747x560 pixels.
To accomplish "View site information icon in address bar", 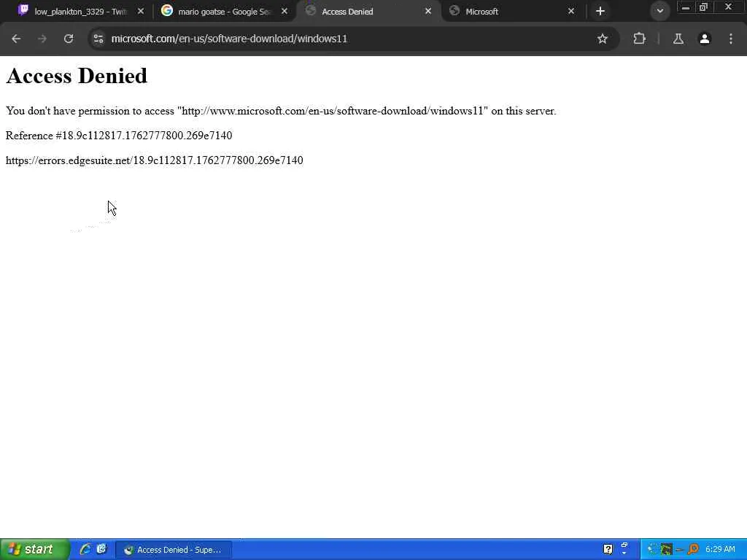I will click(98, 39).
